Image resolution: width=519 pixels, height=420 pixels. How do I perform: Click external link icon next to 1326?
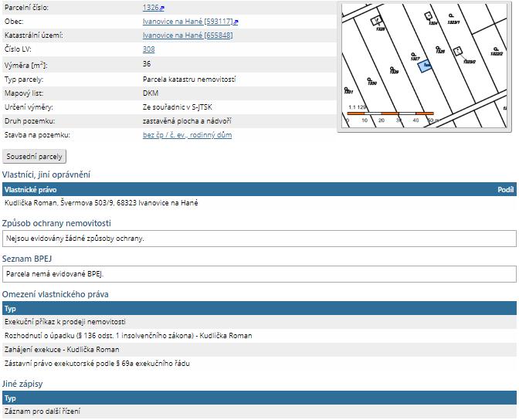162,8
